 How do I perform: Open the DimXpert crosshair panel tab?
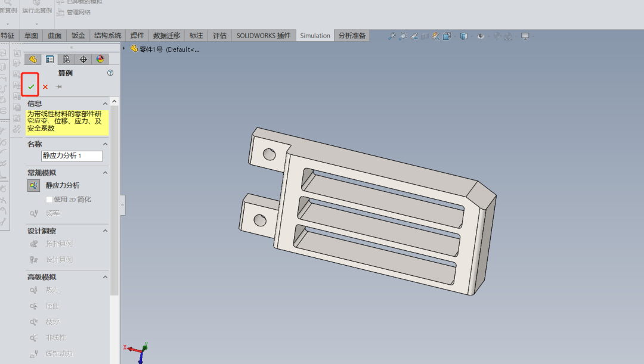point(83,59)
